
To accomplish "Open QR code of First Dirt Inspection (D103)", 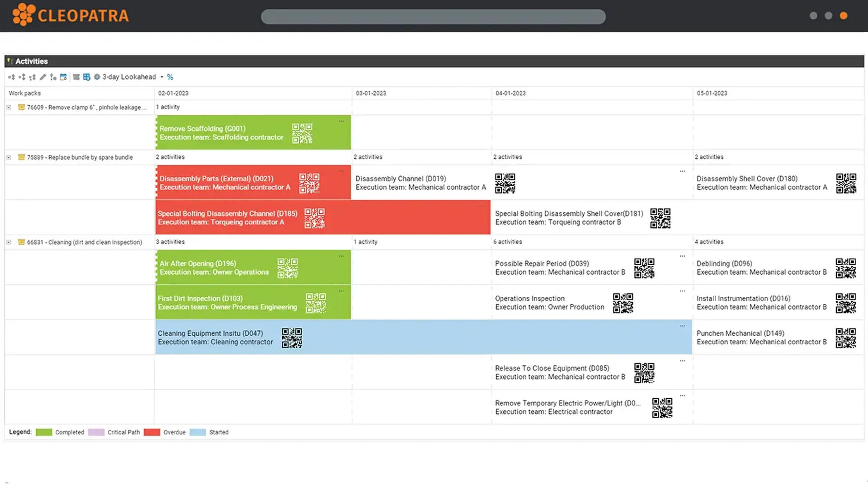I will [316, 303].
